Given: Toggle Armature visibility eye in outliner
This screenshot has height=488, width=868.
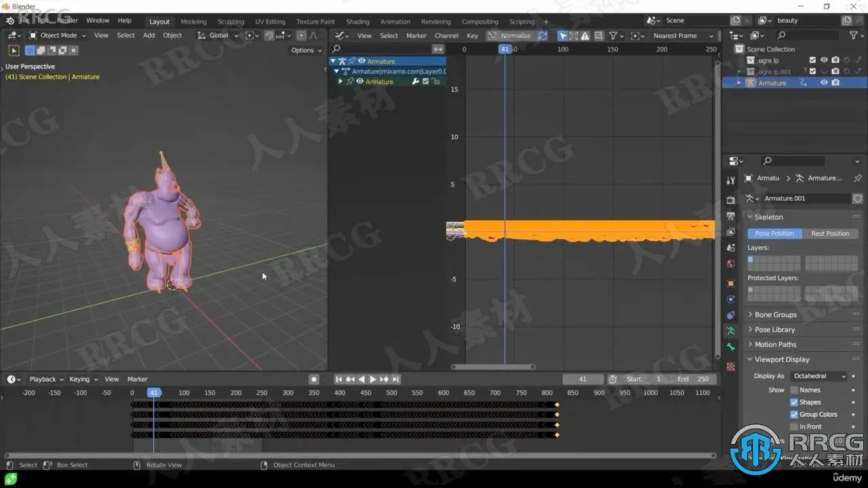Looking at the screenshot, I should pyautogui.click(x=824, y=83).
